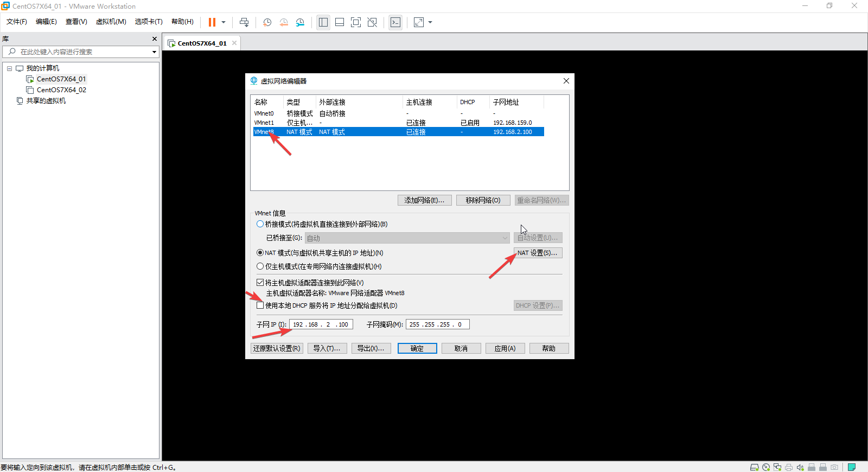Revert the VM to its previous snapshot
The image size is (868, 472).
[x=284, y=22]
